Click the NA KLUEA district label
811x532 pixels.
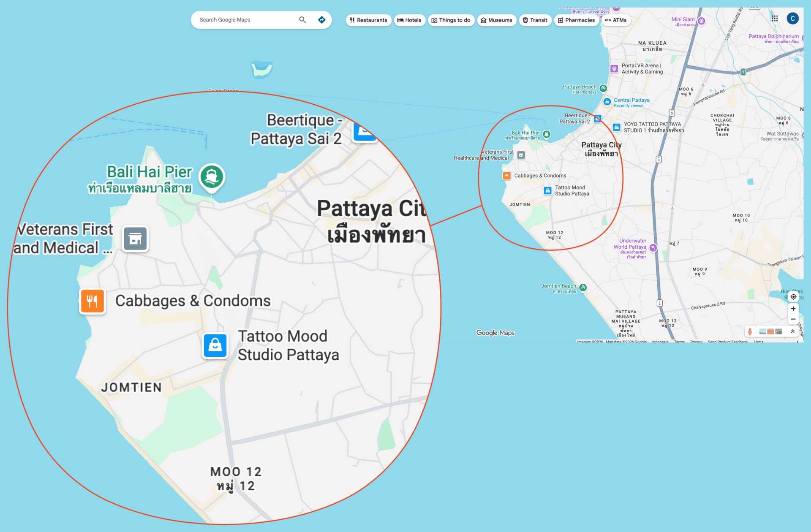(x=652, y=46)
